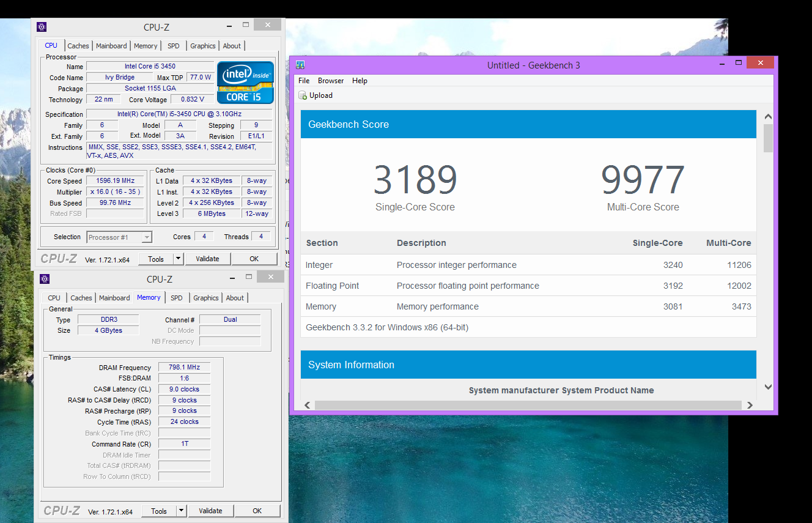Image resolution: width=812 pixels, height=523 pixels.
Task: Click Geekbench 3 title bar app icon
Action: point(300,65)
